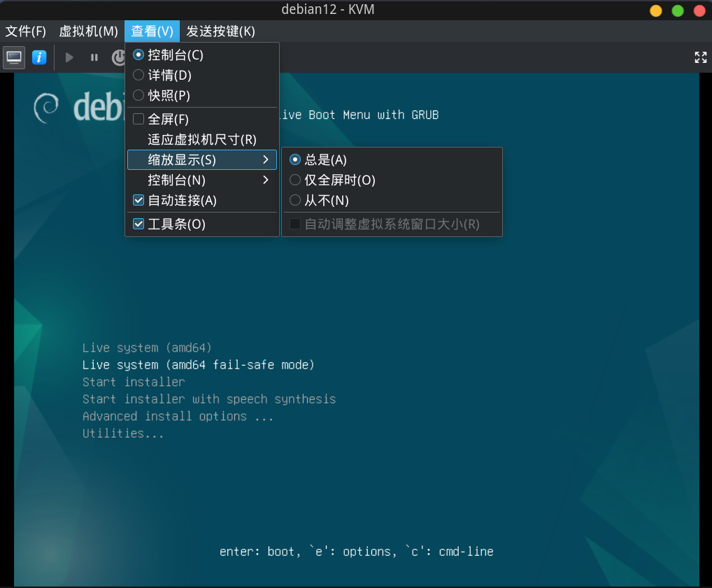This screenshot has height=588, width=712.
Task: Uncheck 工具条(O) toolbar option
Action: point(202,224)
